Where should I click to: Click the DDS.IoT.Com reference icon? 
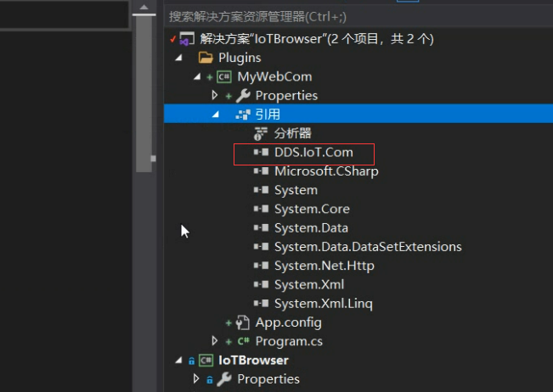coord(261,152)
